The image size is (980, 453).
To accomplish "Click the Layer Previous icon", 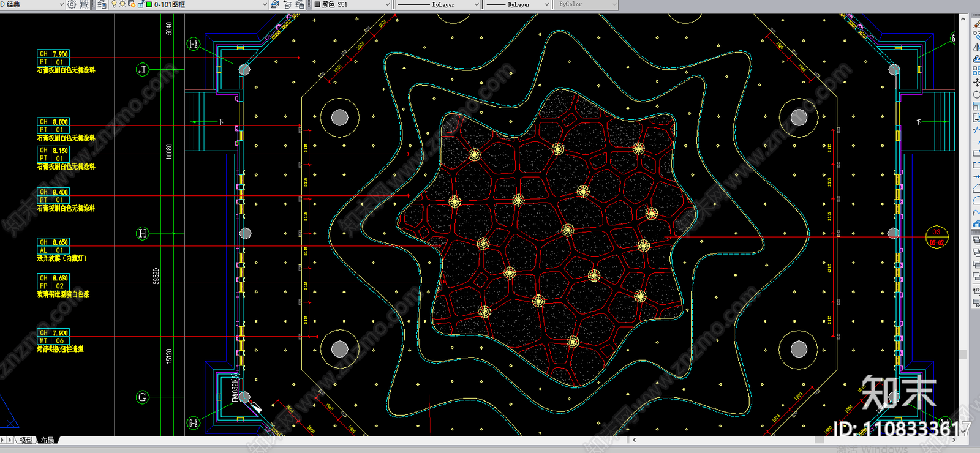I will [287, 4].
